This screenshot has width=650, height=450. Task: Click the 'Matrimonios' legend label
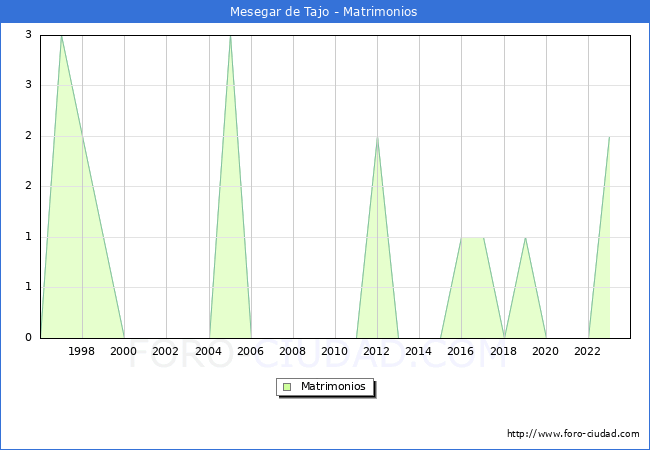[x=333, y=386]
